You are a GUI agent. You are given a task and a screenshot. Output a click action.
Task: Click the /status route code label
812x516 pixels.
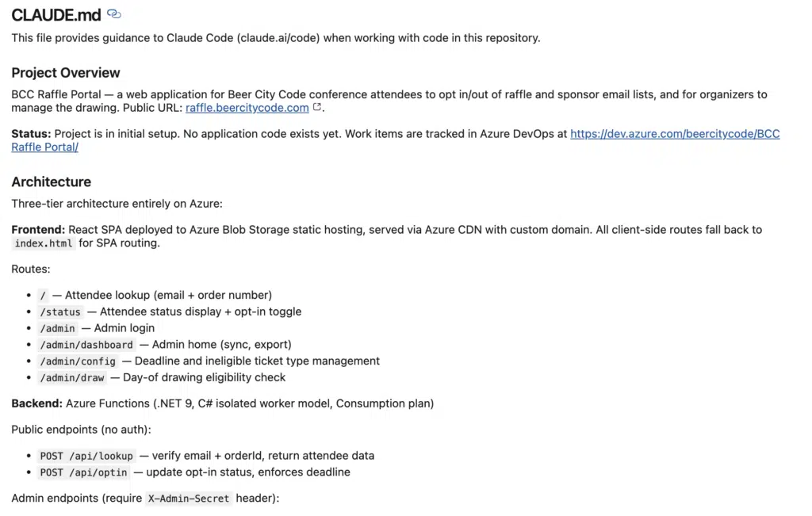(60, 312)
